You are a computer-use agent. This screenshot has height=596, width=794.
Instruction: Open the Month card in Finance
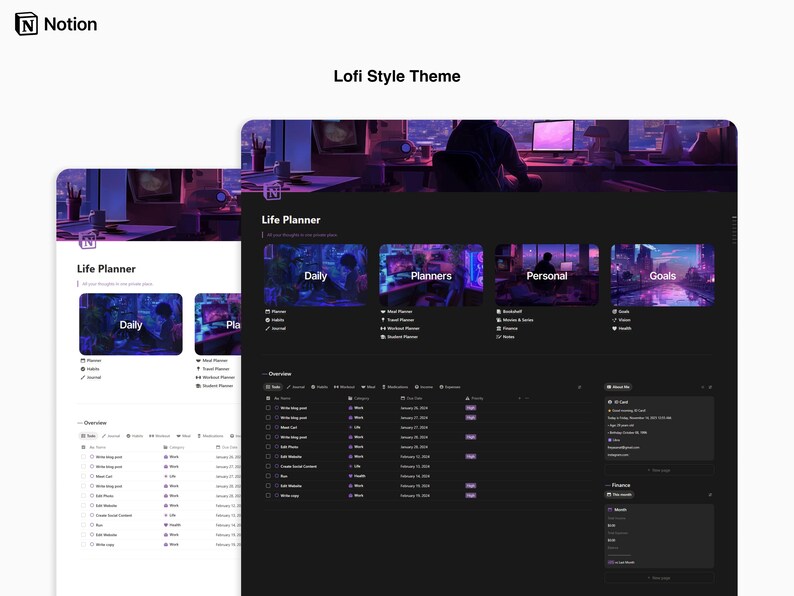[x=659, y=536]
